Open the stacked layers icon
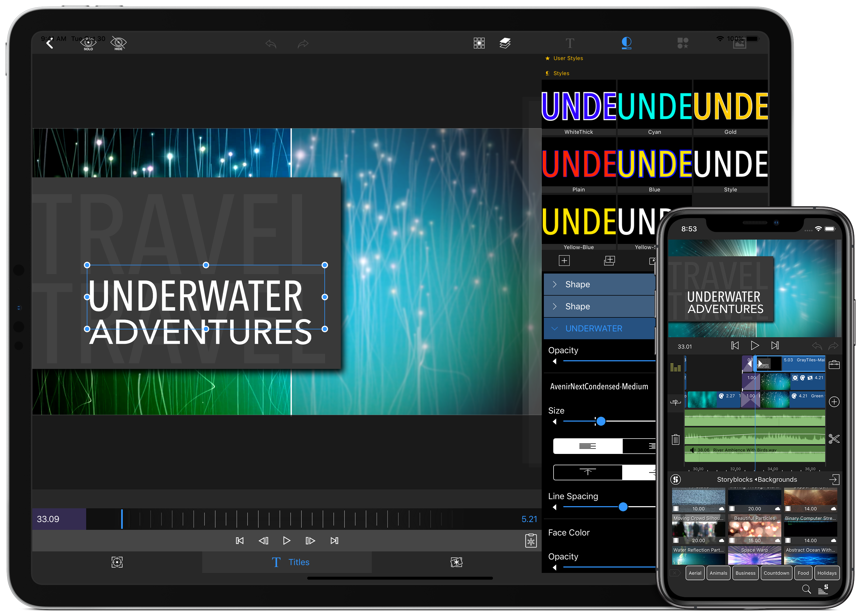Image resolution: width=861 pixels, height=616 pixels. pyautogui.click(x=505, y=43)
